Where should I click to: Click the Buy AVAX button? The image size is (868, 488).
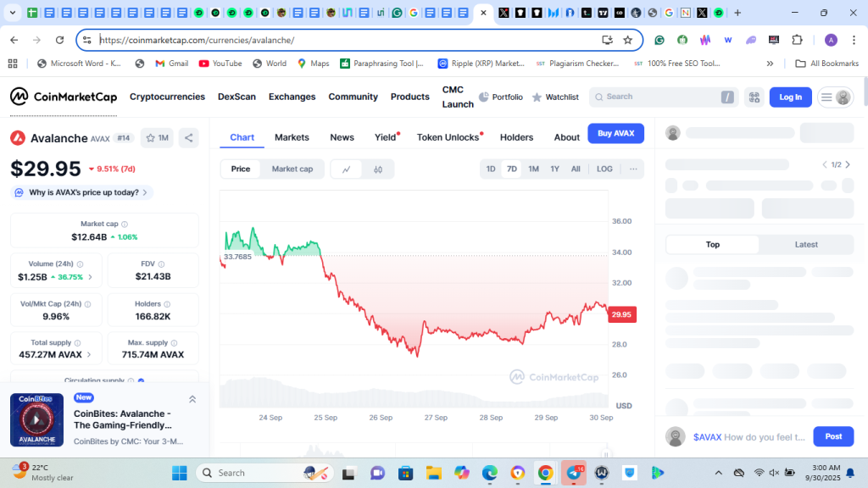(615, 133)
